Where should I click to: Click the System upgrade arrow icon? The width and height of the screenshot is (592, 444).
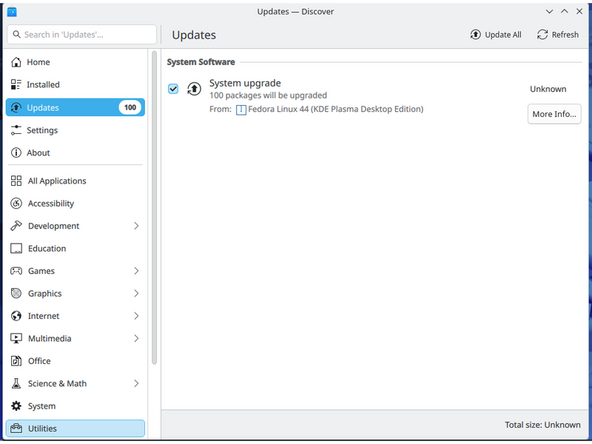pyautogui.click(x=194, y=89)
